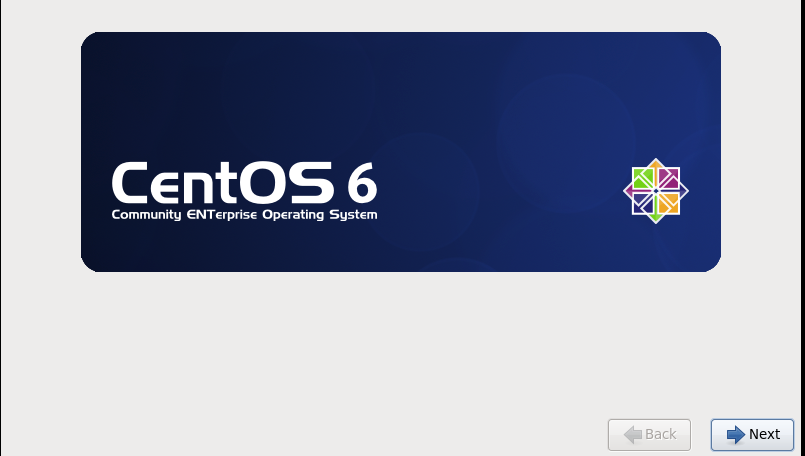
Task: Click the 'CentOS 6' title text
Action: [x=244, y=182]
